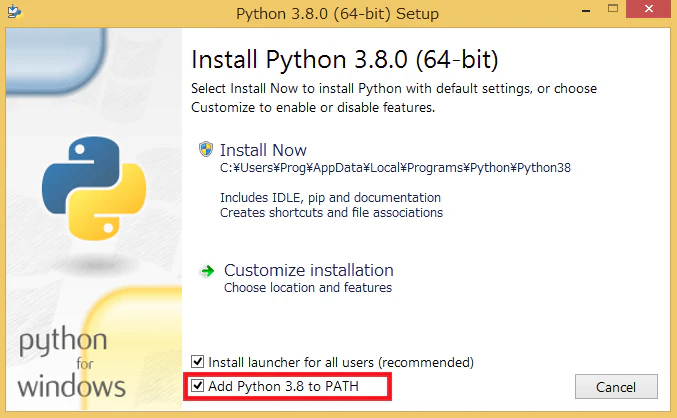
Task: Start installation with Install Now
Action: point(263,150)
